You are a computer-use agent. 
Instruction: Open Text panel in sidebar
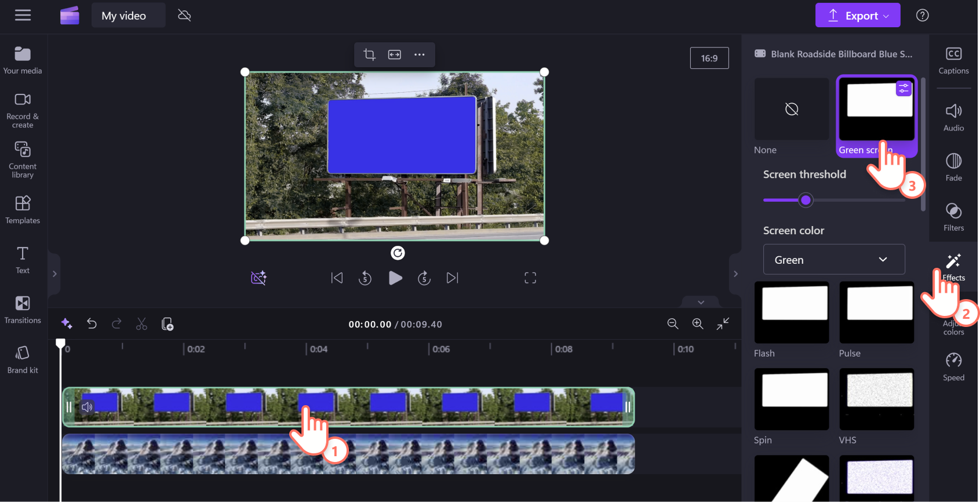[23, 260]
